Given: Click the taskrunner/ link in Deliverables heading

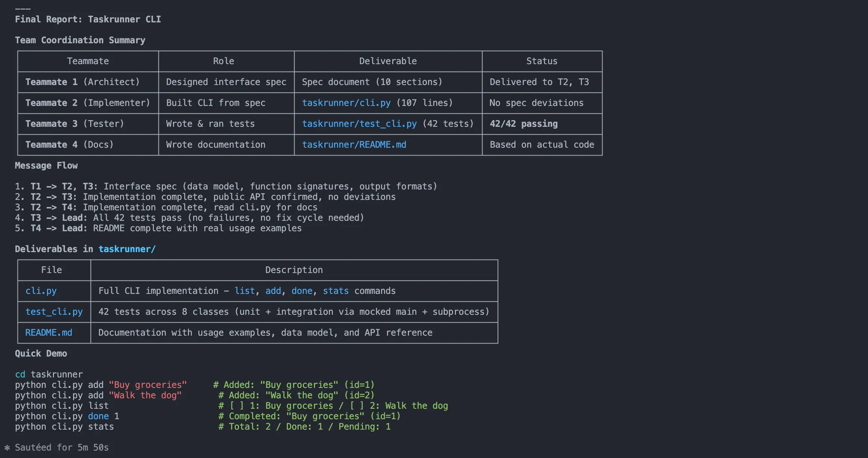Looking at the screenshot, I should (127, 249).
